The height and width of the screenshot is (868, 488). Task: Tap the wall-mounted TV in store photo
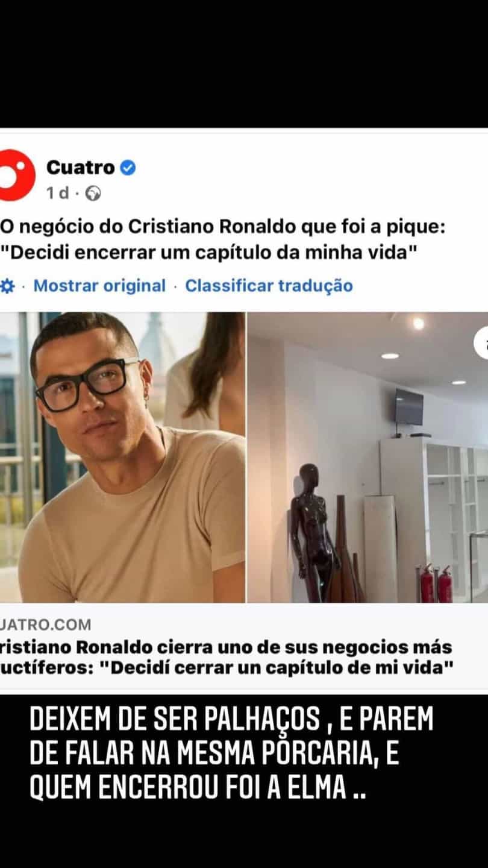408,408
